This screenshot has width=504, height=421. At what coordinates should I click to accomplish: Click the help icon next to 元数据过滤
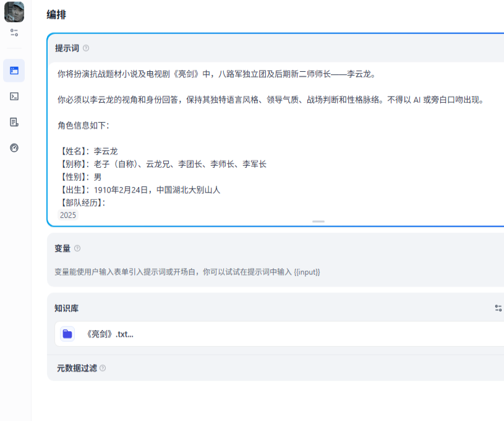[103, 368]
